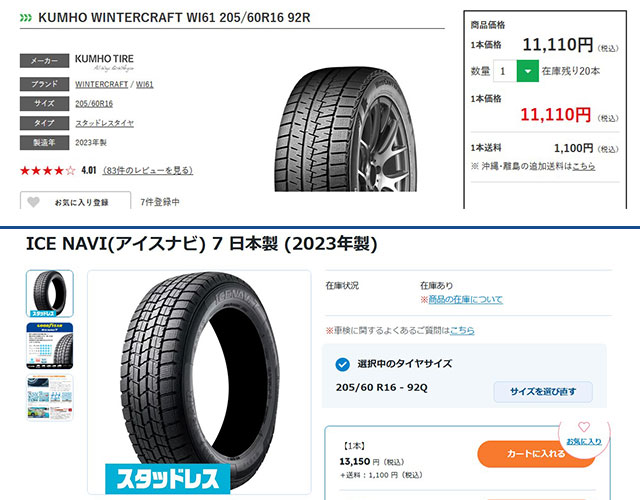Select the first Ice Navi tire thumbnail

[x=50, y=293]
